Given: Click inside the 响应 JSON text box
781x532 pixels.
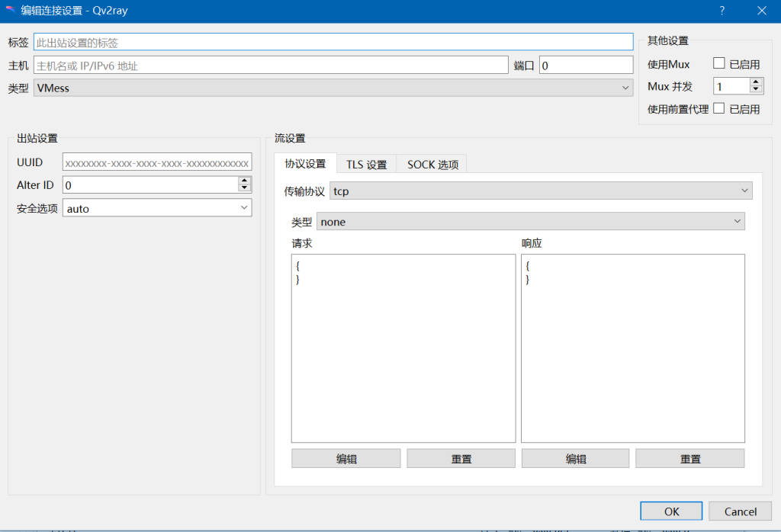Looking at the screenshot, I should 633,348.
